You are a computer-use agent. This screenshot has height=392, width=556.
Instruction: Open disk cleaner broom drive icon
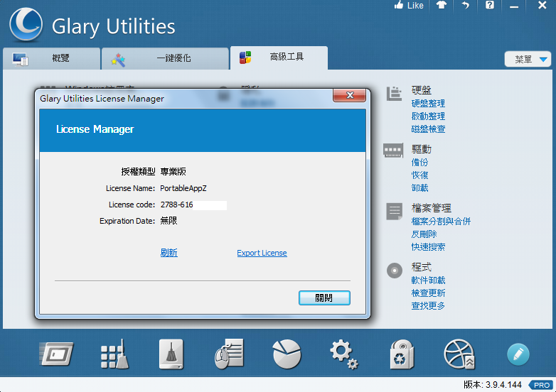(x=171, y=354)
